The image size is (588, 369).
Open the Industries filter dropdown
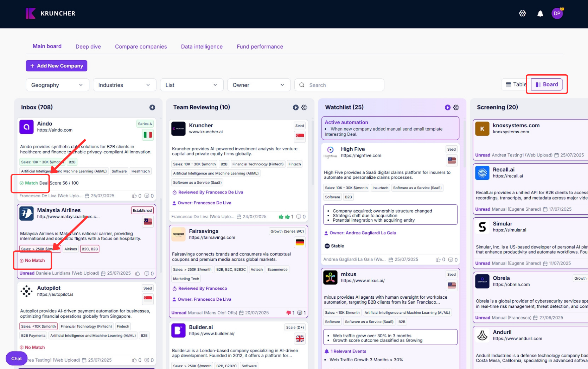[124, 85]
